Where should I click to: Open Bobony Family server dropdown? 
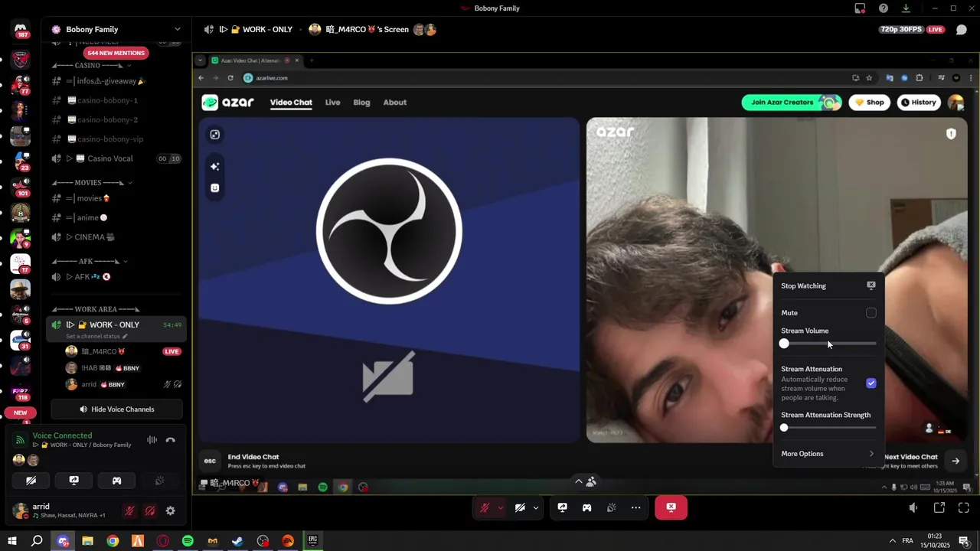point(116,29)
